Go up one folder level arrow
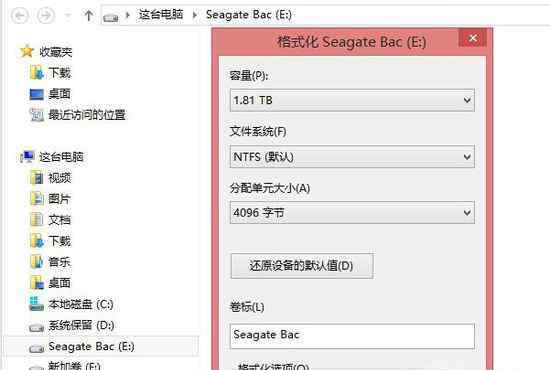 tap(88, 15)
